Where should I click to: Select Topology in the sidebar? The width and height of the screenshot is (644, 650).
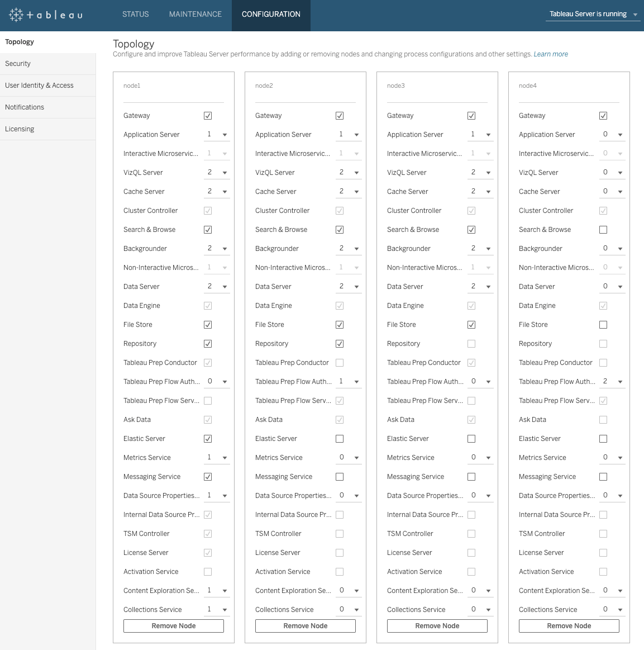47,42
